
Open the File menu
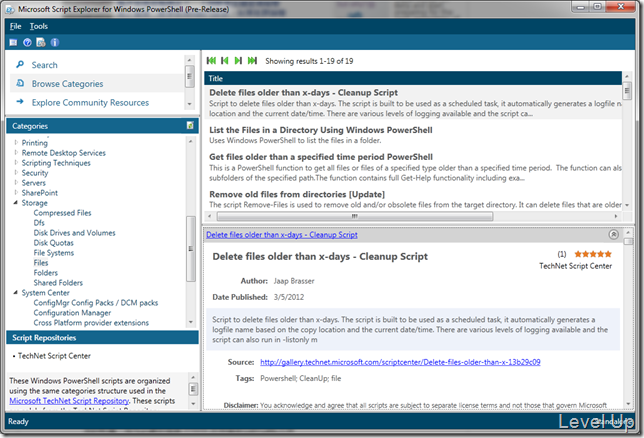coord(15,26)
